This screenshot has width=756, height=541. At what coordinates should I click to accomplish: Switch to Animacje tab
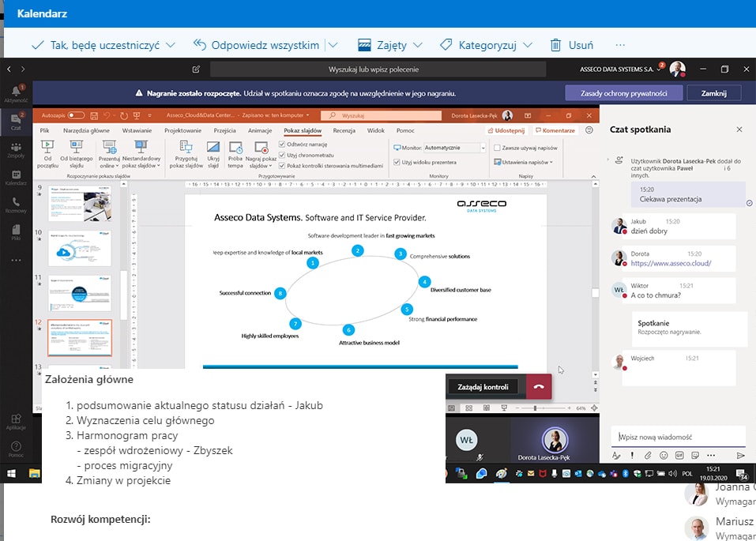click(x=260, y=130)
